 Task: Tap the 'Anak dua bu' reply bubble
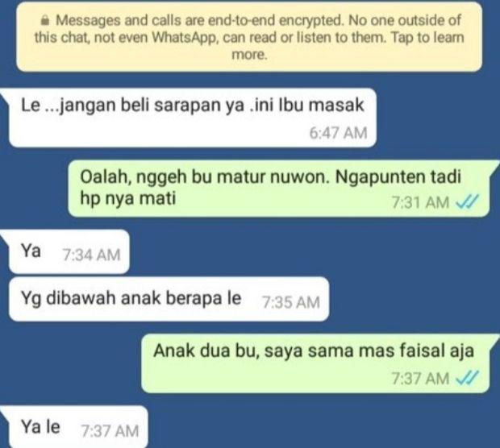(315, 363)
